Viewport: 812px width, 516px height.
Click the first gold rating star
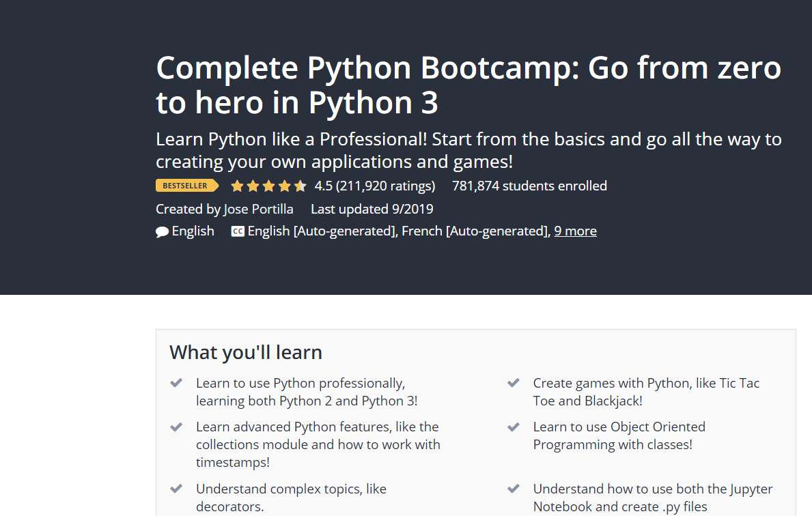(236, 185)
